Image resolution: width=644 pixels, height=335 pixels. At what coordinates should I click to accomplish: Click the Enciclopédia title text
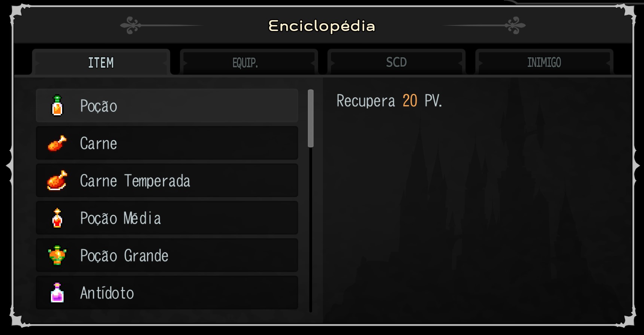point(322,26)
